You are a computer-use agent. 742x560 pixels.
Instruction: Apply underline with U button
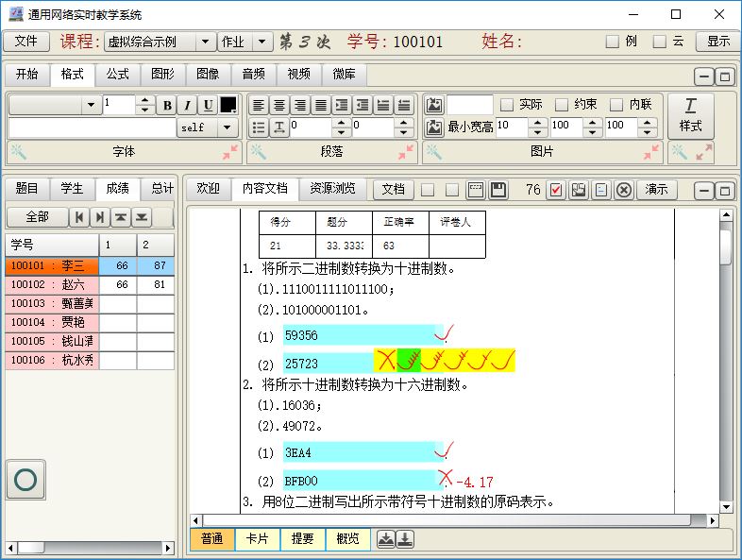208,105
